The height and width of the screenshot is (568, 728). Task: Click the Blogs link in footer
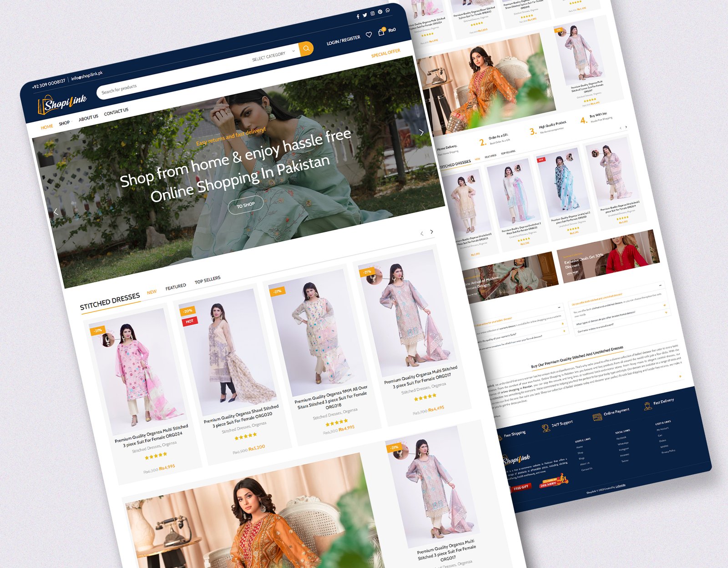[x=581, y=458]
